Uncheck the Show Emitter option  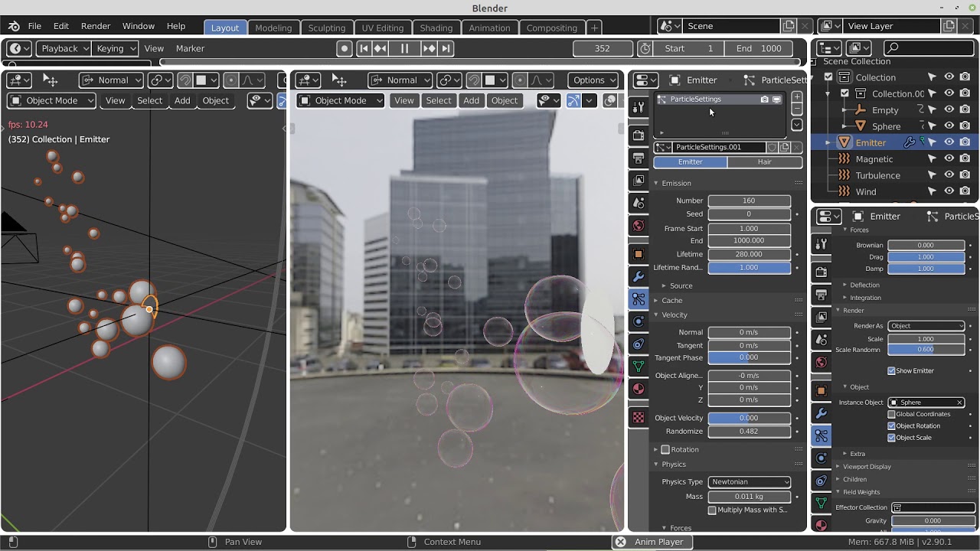(891, 371)
